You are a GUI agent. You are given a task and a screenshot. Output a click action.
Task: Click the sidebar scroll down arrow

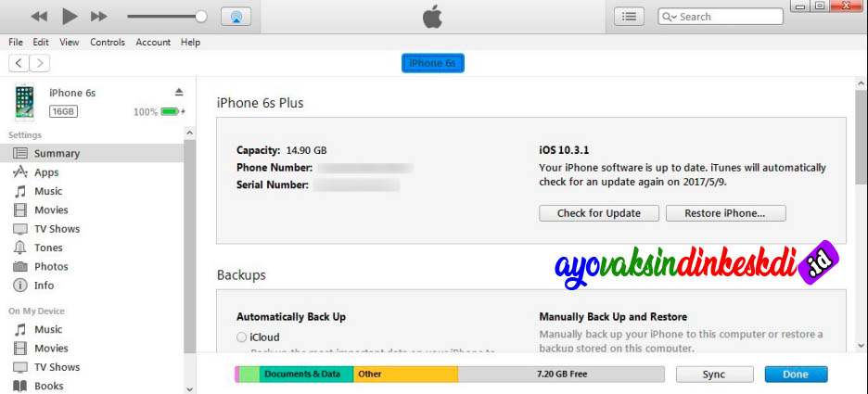coord(190,388)
